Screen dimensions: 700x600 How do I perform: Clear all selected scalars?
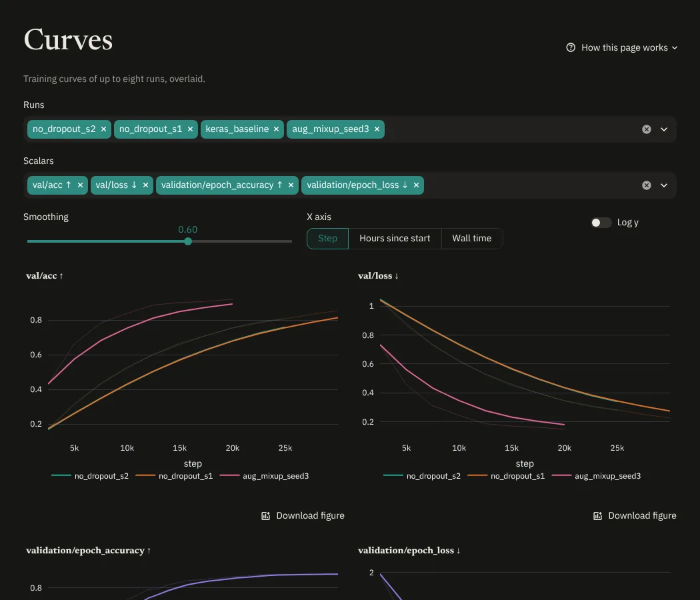coord(647,185)
